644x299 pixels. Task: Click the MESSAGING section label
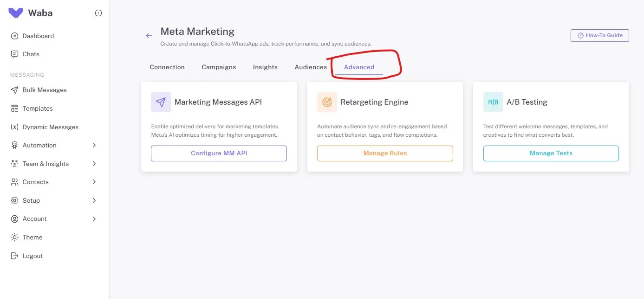pos(27,74)
